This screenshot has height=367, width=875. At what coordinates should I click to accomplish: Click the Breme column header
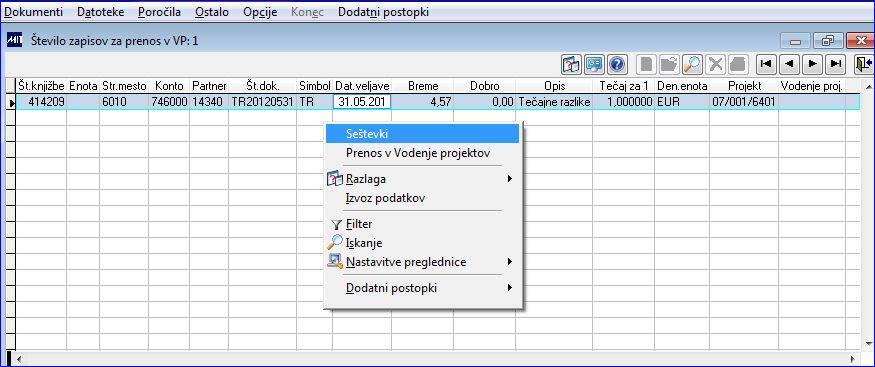pyautogui.click(x=422, y=86)
